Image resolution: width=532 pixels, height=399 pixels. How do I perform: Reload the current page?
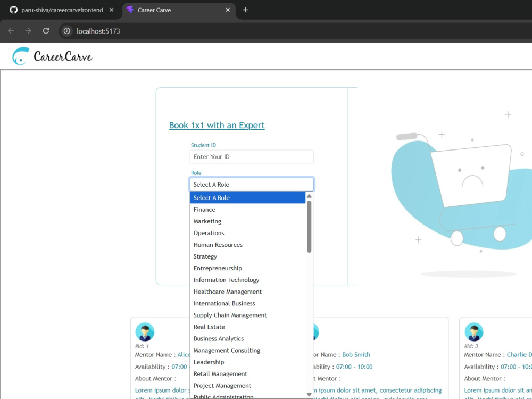pos(46,31)
